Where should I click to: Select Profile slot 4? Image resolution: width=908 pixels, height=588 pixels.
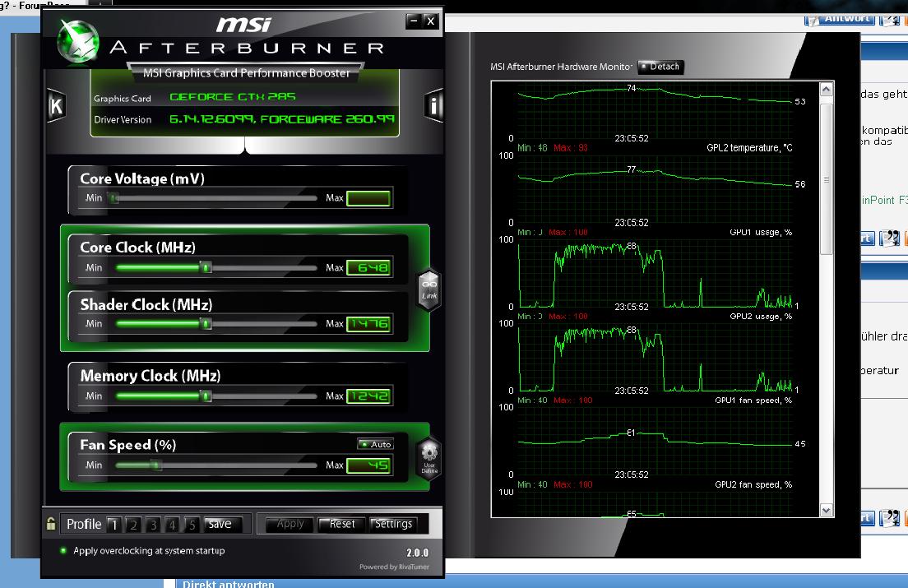point(172,525)
